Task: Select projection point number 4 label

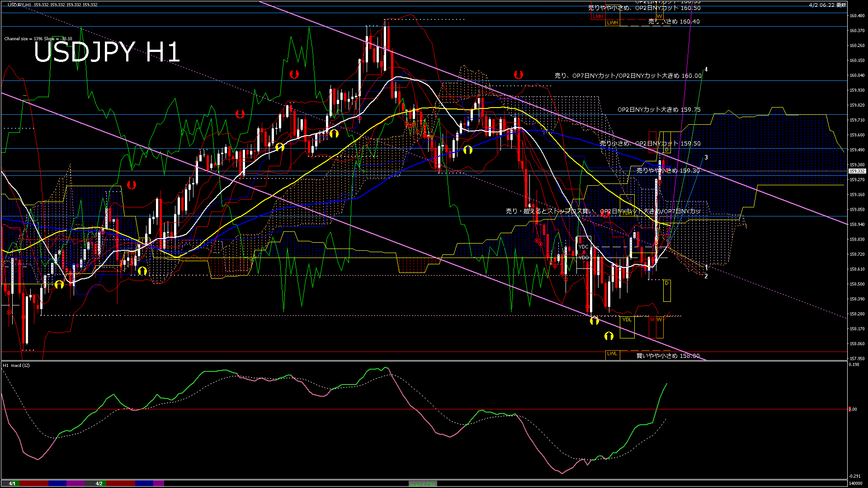Action: 706,70
